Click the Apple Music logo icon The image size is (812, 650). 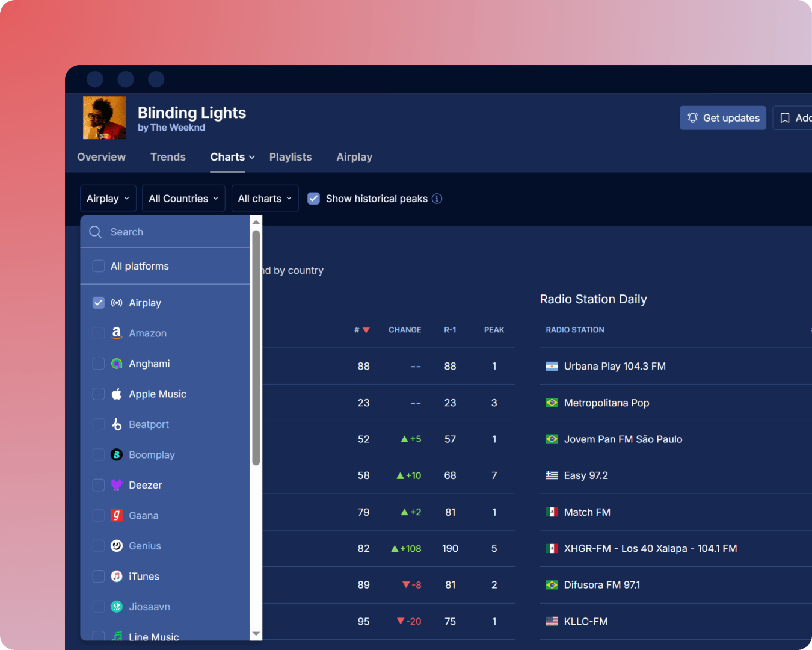tap(117, 394)
